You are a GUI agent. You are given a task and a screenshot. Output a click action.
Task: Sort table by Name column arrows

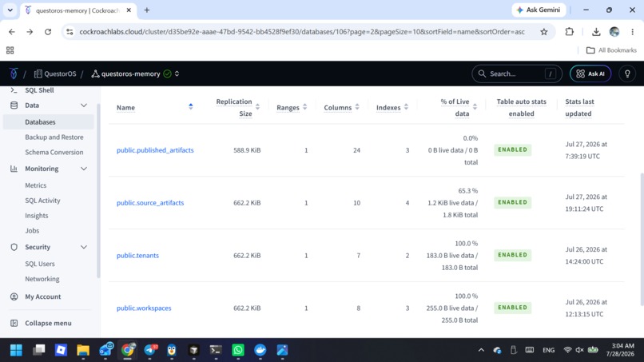click(x=191, y=107)
